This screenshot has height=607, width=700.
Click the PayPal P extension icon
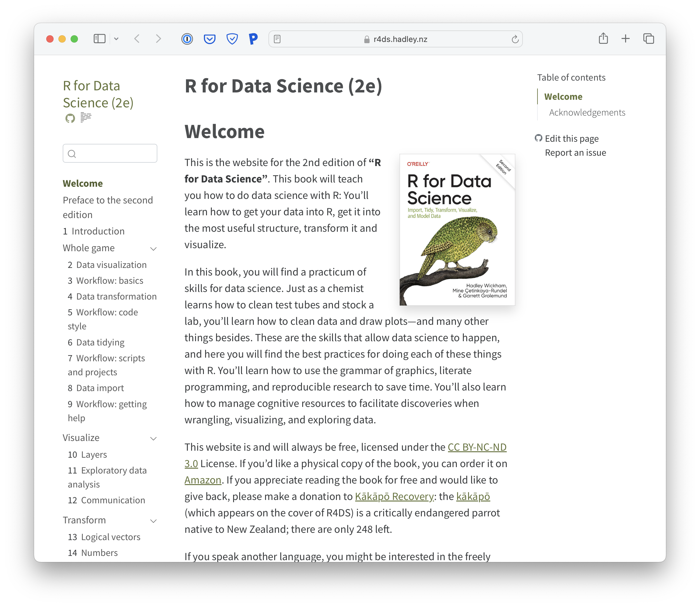click(x=253, y=39)
